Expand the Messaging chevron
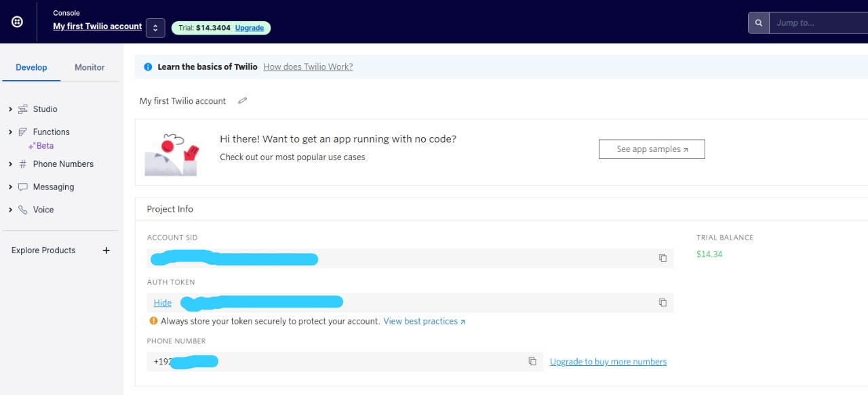This screenshot has width=868, height=395. coord(10,187)
